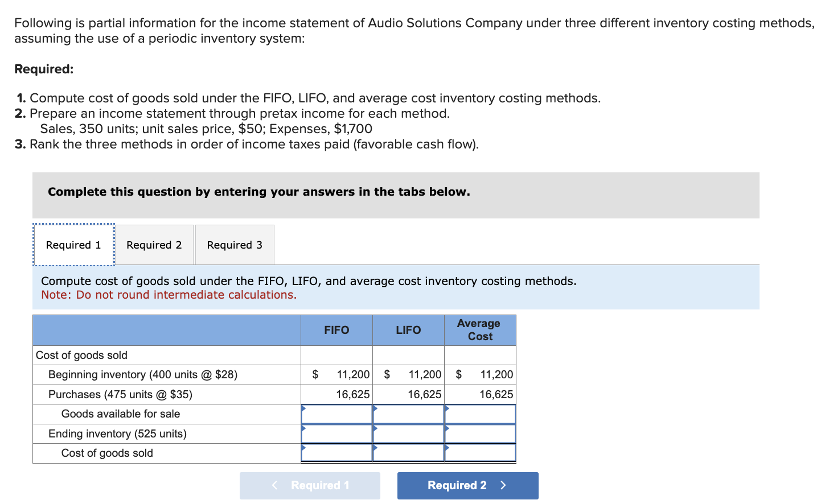829x504 pixels.
Task: Click LIFO beginning inventory value 11,200
Action: pyautogui.click(x=425, y=374)
